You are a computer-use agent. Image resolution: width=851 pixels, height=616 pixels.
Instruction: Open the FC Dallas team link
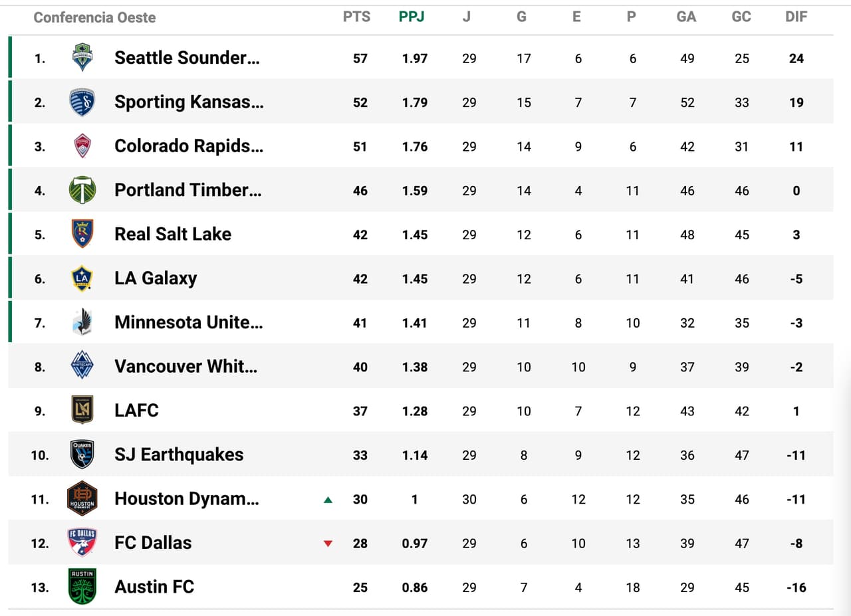click(x=153, y=543)
